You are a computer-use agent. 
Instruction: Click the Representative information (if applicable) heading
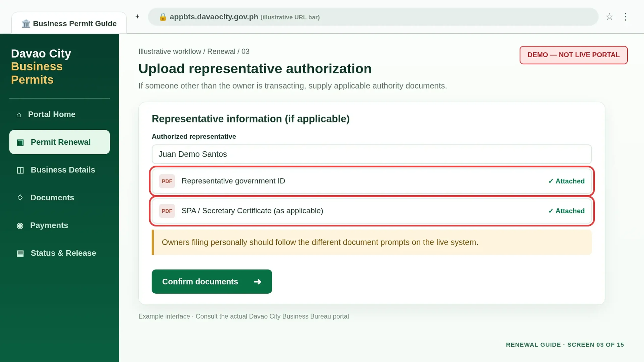pyautogui.click(x=251, y=119)
